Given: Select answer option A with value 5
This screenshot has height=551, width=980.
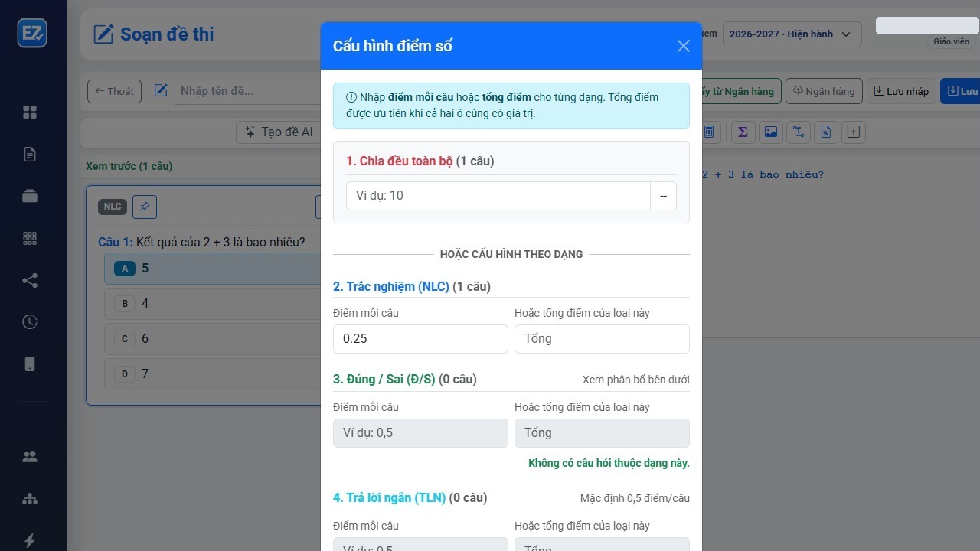Looking at the screenshot, I should (x=213, y=269).
